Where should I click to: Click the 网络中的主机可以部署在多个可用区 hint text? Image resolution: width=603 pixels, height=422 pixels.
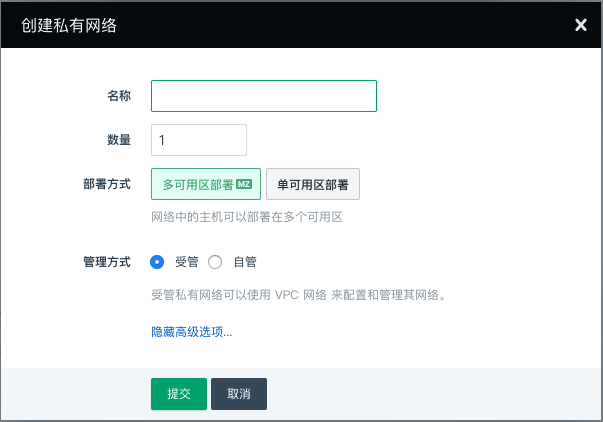click(x=247, y=217)
